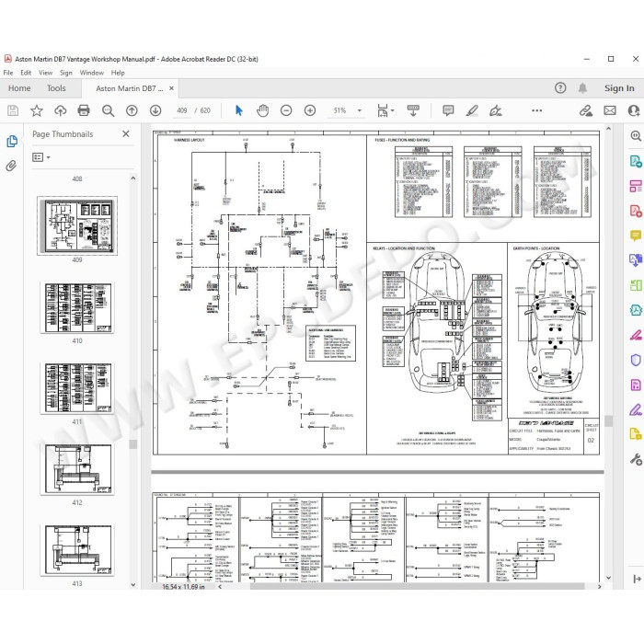Close the Page Thumbnails panel
644x644 pixels.
click(x=126, y=134)
